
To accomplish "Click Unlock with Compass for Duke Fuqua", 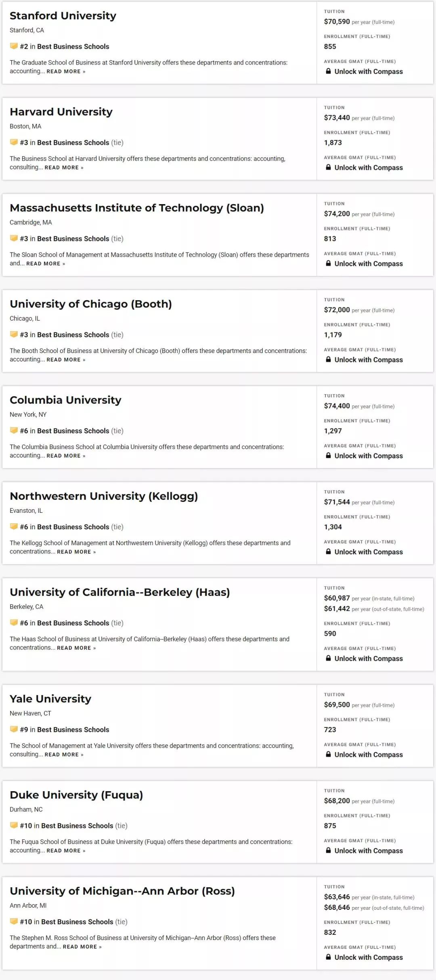I will 368,850.
